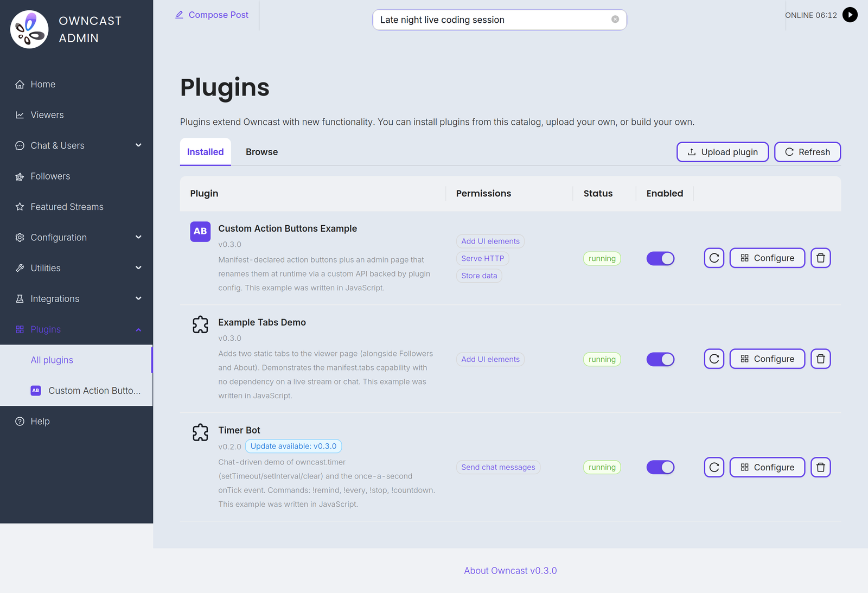Configure the Timer Bot plugin
This screenshot has height=593, width=868.
[767, 467]
